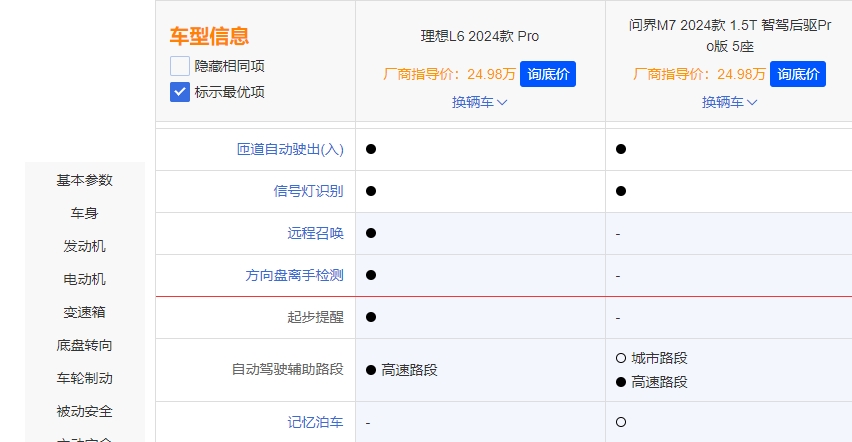Click 问界M7 standard dot for 匝道自动驶出(入)
852x442 pixels.
click(x=621, y=149)
